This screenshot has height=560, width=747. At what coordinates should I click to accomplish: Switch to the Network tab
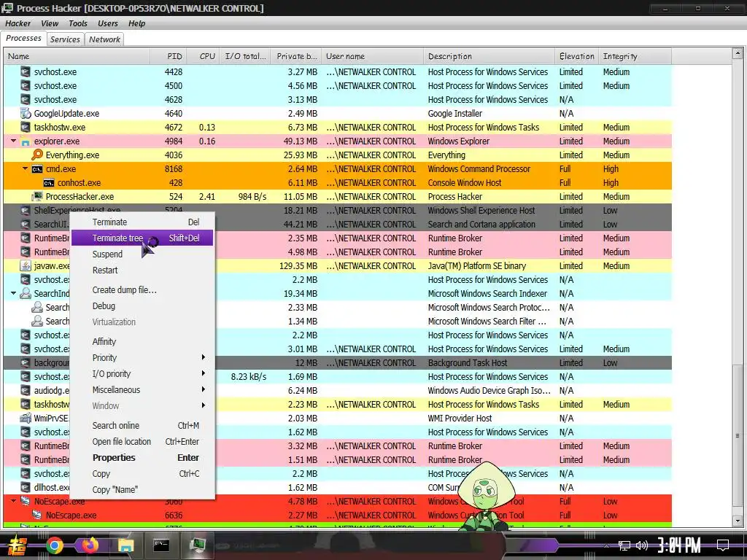(x=104, y=39)
